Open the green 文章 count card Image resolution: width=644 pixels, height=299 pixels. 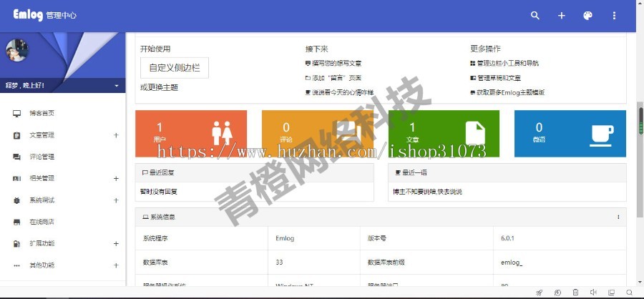444,134
